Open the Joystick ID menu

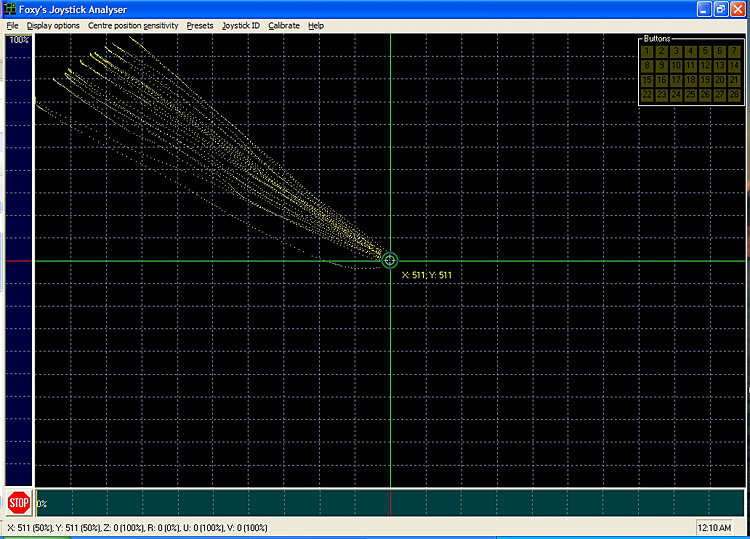click(x=241, y=26)
